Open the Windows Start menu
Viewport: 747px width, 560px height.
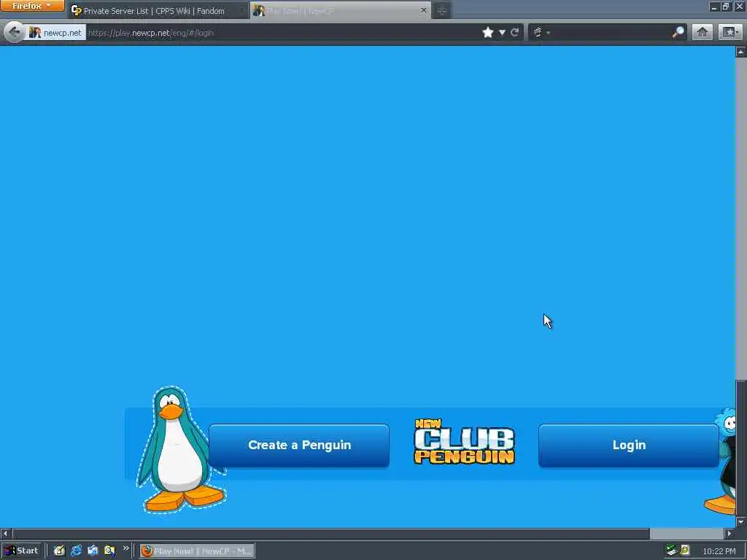pos(22,551)
